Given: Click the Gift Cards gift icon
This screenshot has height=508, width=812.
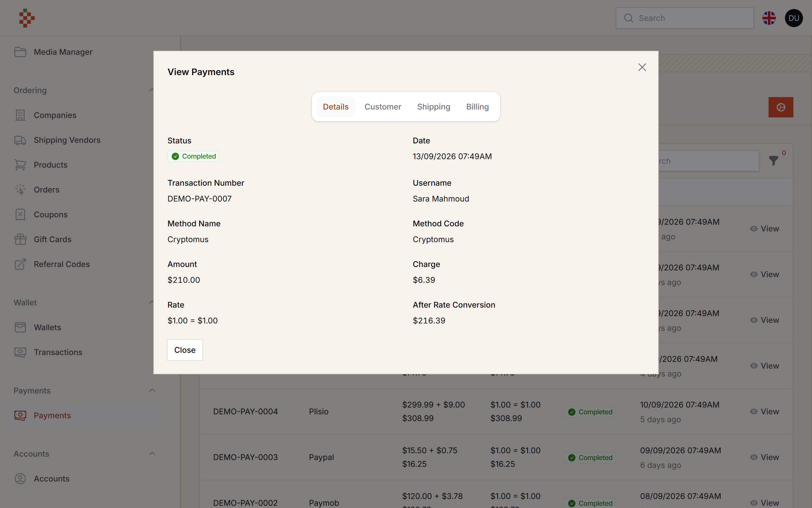Looking at the screenshot, I should coord(20,240).
